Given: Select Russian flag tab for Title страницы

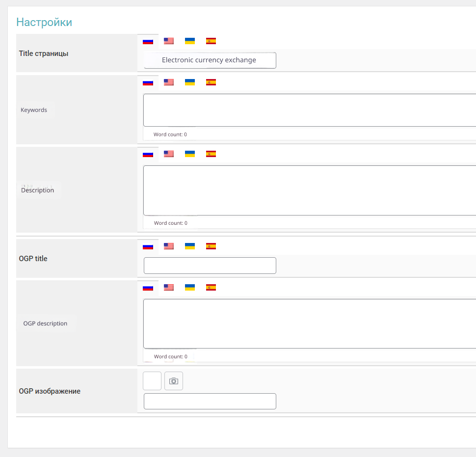Looking at the screenshot, I should (148, 41).
